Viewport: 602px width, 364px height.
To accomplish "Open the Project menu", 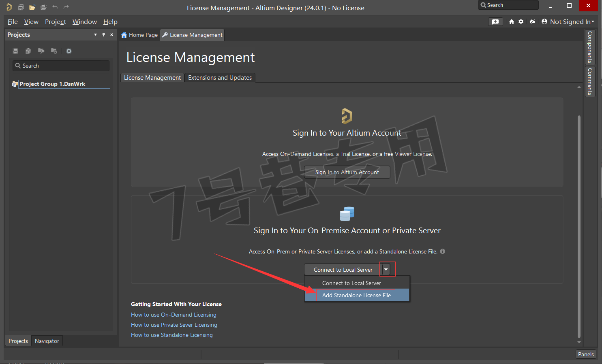I will pyautogui.click(x=56, y=22).
